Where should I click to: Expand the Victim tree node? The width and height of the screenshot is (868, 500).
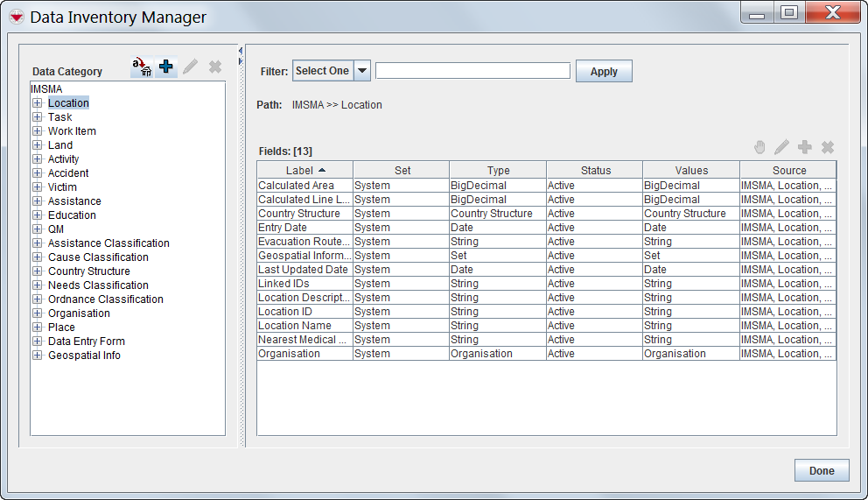click(x=38, y=187)
